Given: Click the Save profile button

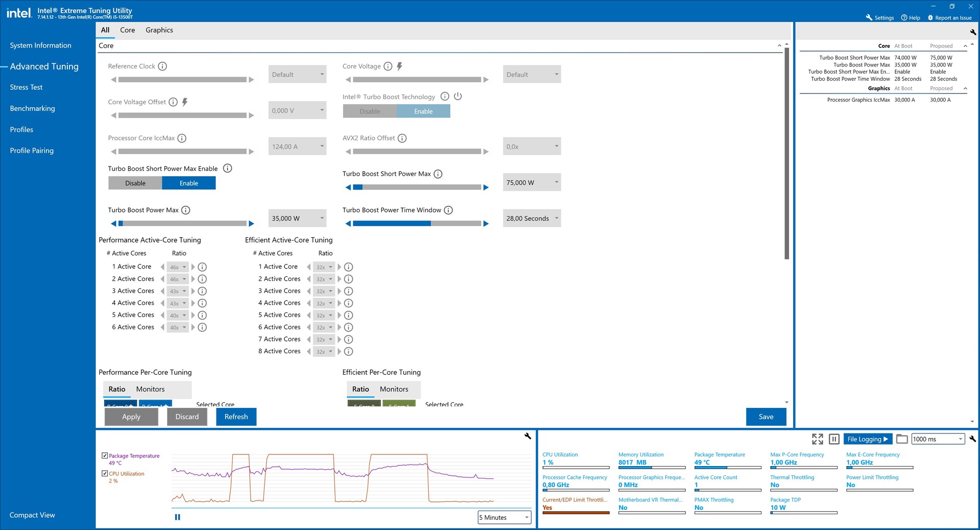Looking at the screenshot, I should coord(766,417).
